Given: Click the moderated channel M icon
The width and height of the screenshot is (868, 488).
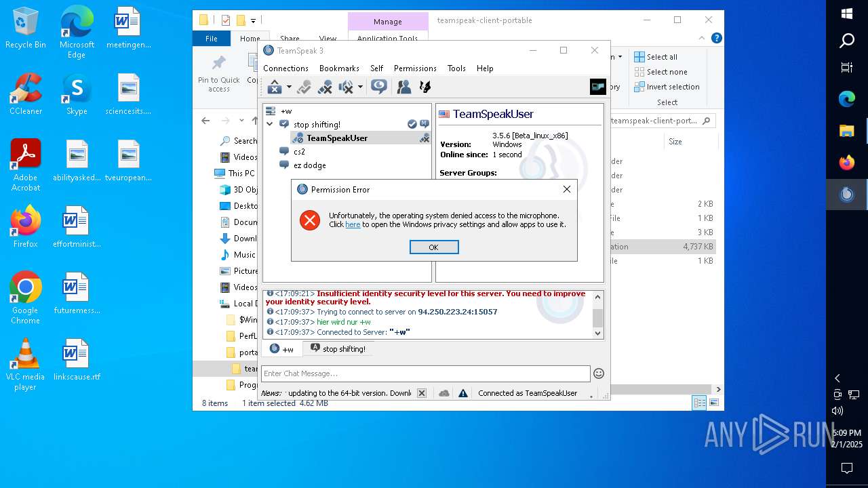Looking at the screenshot, I should click(425, 124).
